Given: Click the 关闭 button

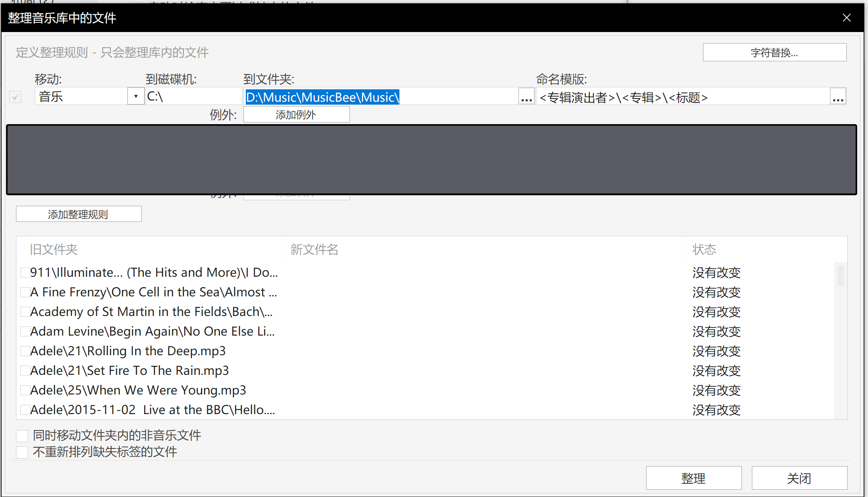Looking at the screenshot, I should [x=799, y=478].
